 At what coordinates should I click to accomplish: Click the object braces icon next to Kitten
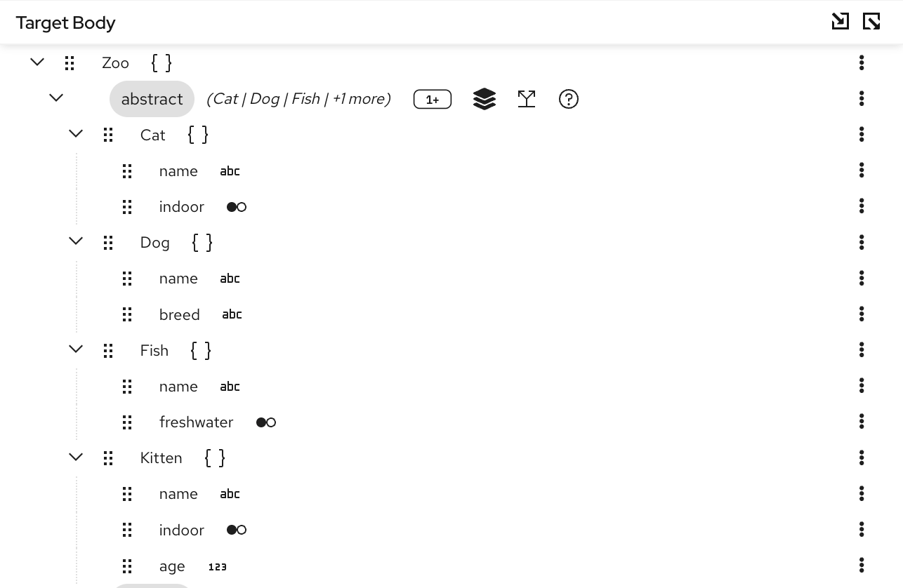(215, 458)
